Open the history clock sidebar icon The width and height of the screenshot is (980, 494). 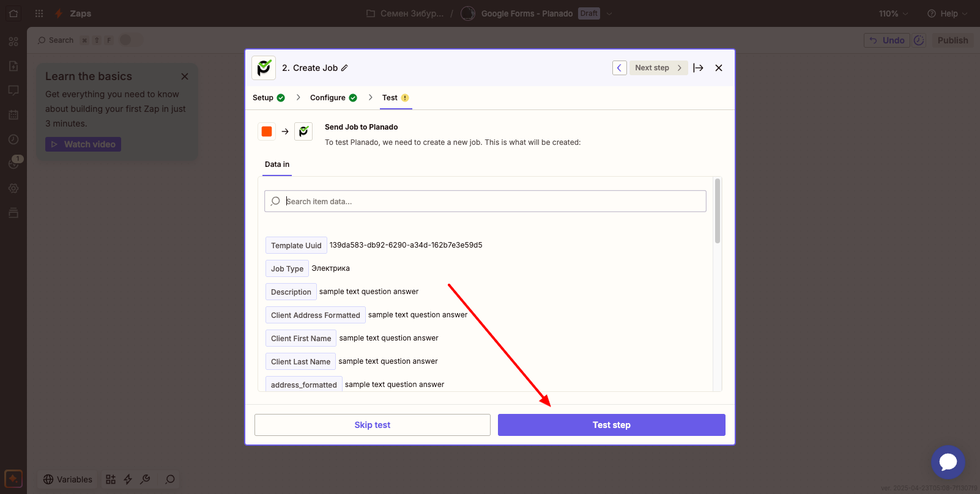point(13,139)
